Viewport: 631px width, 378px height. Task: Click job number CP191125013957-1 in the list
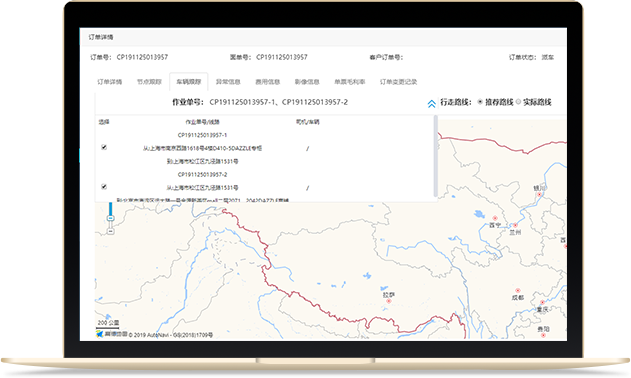202,135
